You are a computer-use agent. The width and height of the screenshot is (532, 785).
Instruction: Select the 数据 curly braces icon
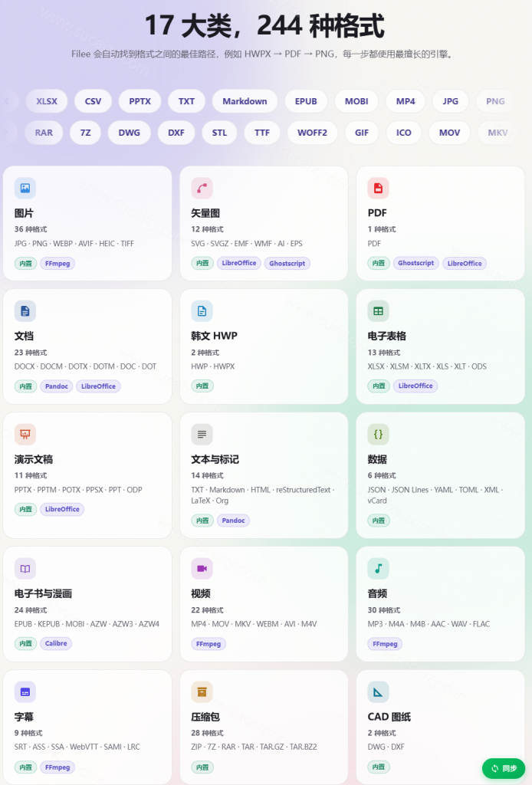click(379, 434)
